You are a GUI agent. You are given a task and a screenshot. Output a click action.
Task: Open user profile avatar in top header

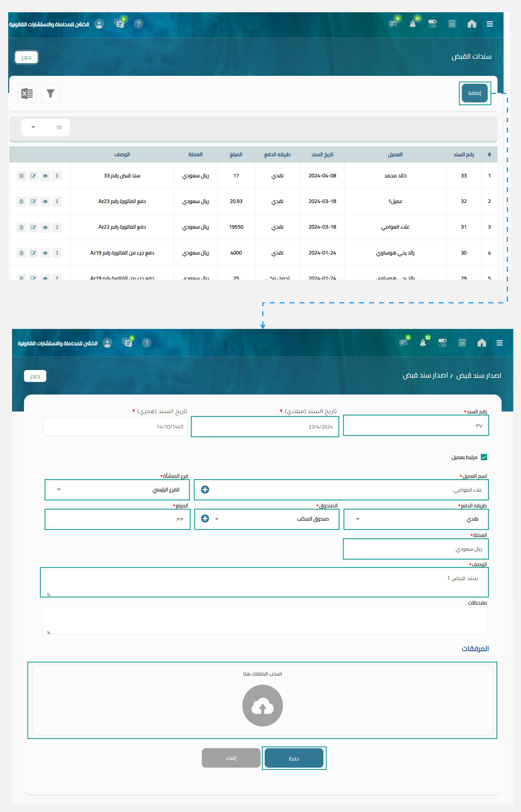point(99,24)
